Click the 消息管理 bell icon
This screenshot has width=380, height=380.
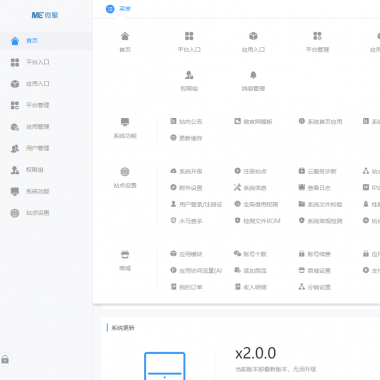click(x=253, y=75)
